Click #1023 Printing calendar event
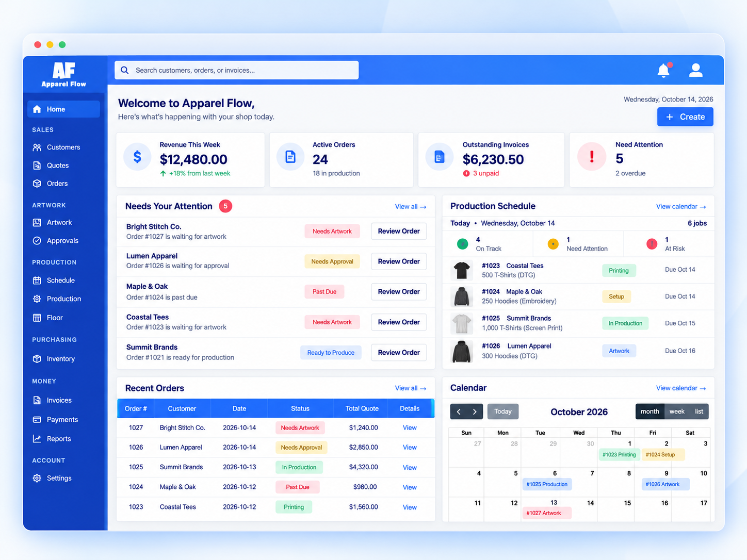 (619, 455)
